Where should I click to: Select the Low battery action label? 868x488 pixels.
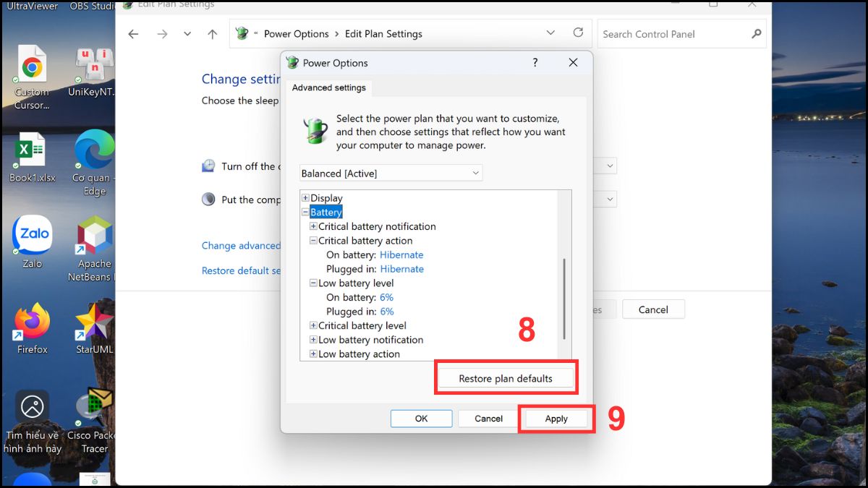[x=359, y=354]
